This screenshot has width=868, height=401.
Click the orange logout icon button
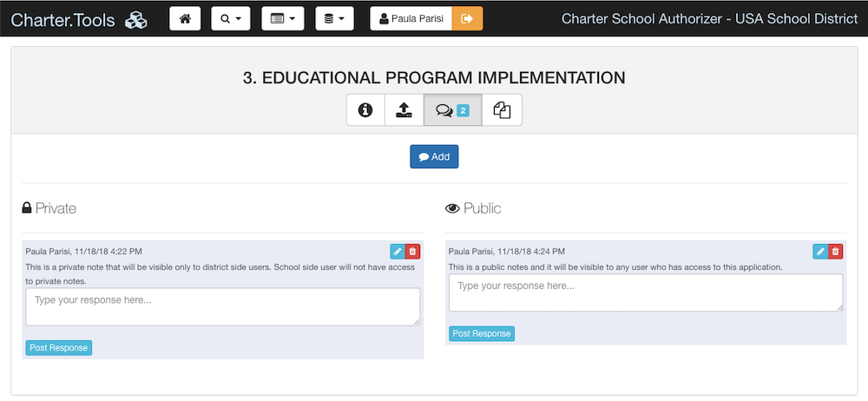click(x=467, y=19)
